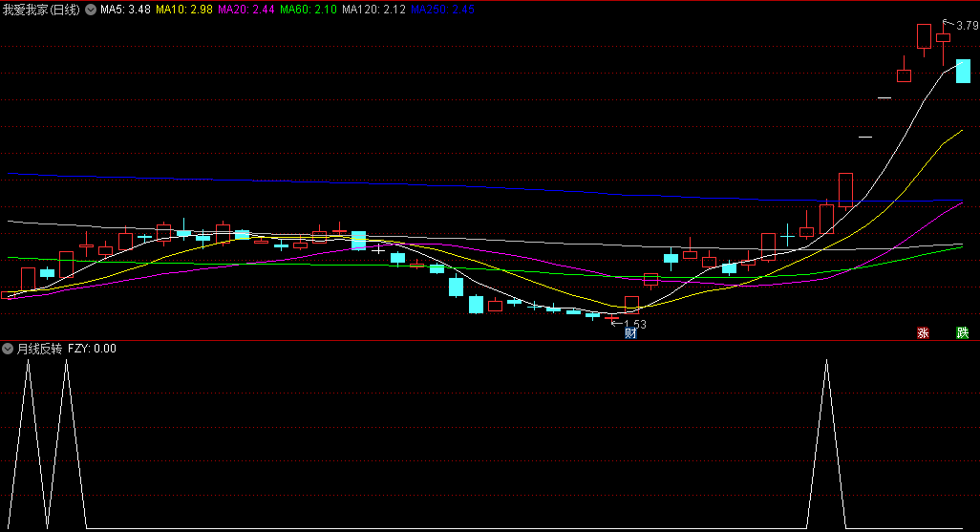
Task: Click the FZY: 0.00 value
Action: (92, 349)
